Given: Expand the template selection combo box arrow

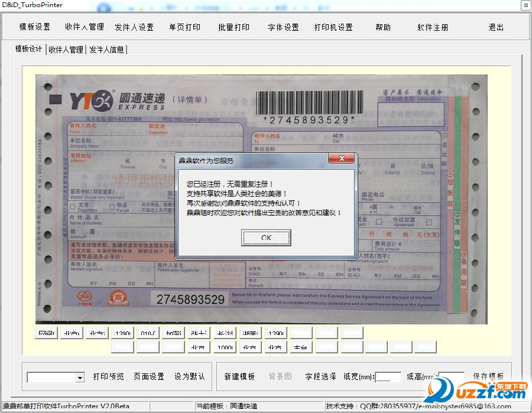Looking at the screenshot, I should click(80, 378).
